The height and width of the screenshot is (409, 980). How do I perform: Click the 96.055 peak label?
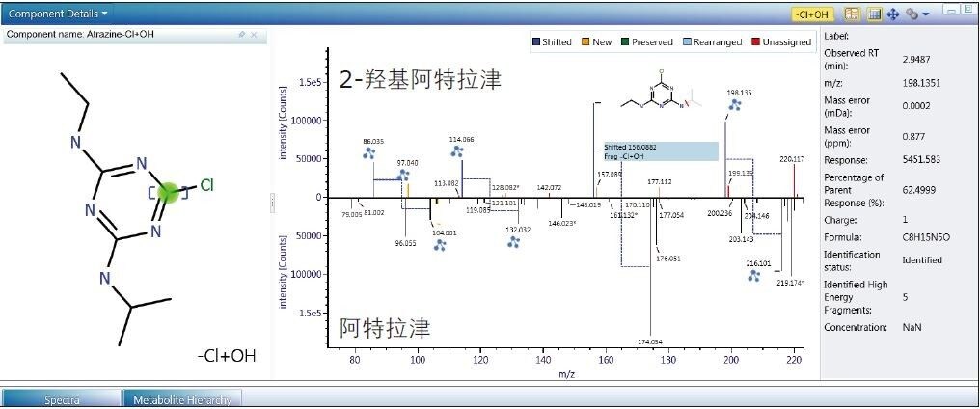406,243
